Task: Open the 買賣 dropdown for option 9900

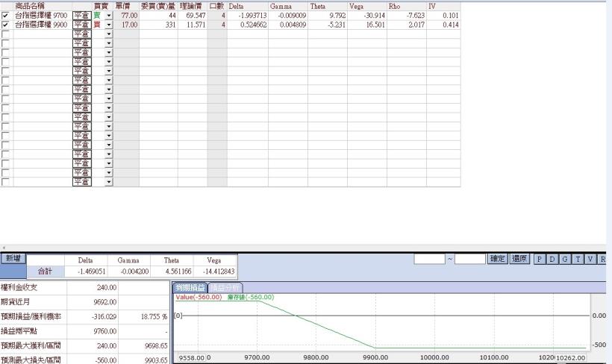Action: [108, 25]
